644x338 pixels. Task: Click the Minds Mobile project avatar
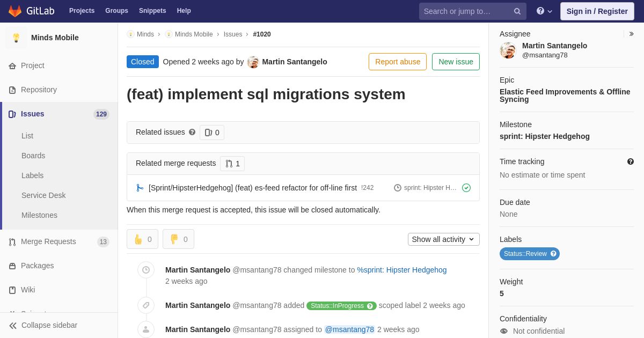click(16, 38)
